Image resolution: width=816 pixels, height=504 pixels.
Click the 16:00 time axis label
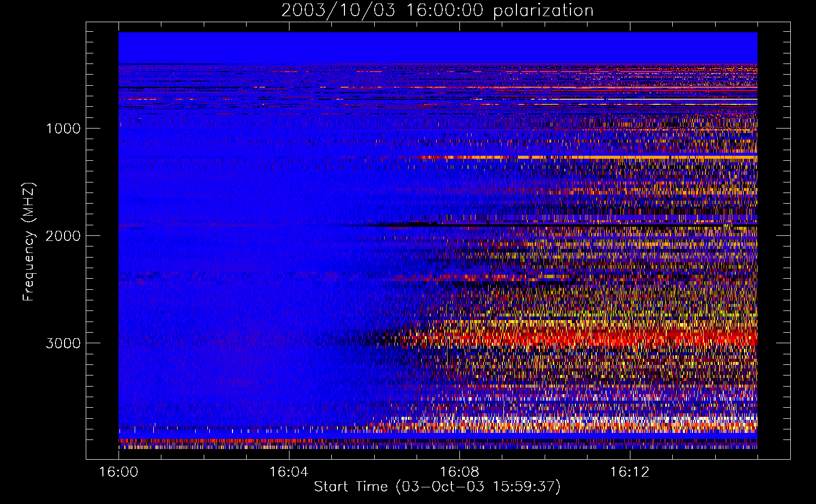click(x=119, y=472)
